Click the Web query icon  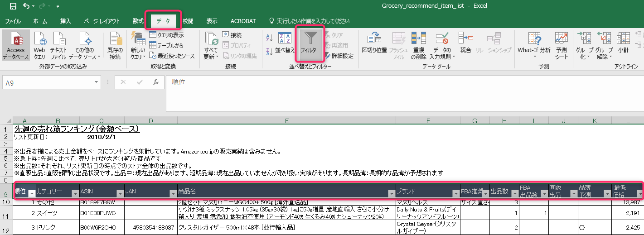(39, 41)
